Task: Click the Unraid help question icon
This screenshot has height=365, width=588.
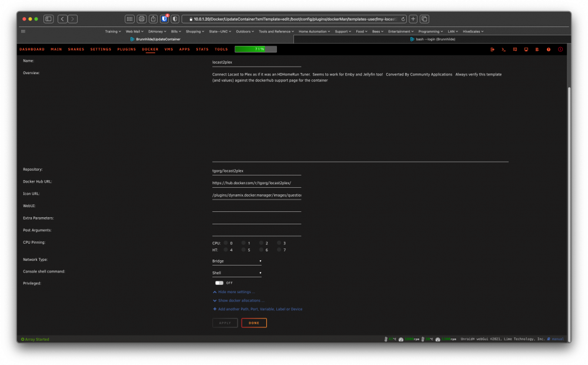Action: pyautogui.click(x=549, y=49)
